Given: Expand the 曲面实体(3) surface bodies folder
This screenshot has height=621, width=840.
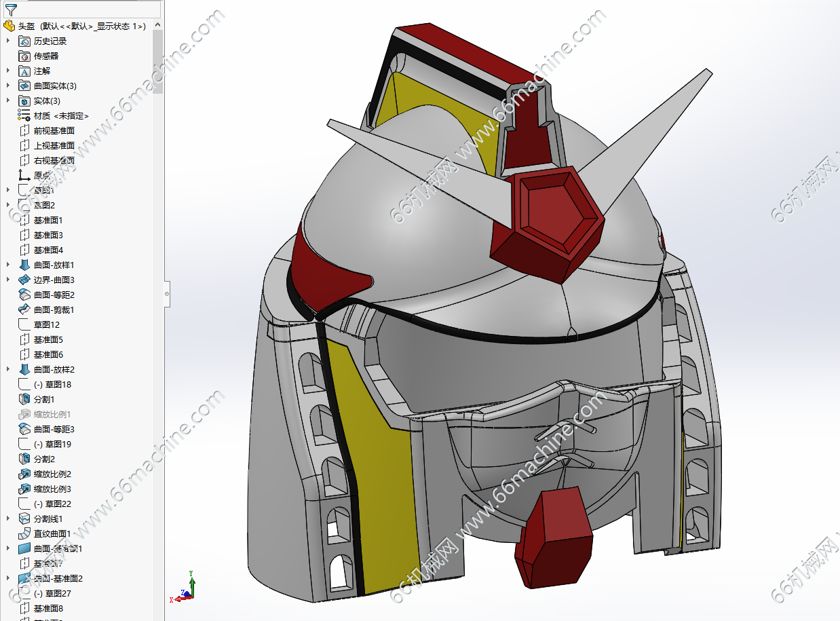Looking at the screenshot, I should [x=8, y=86].
